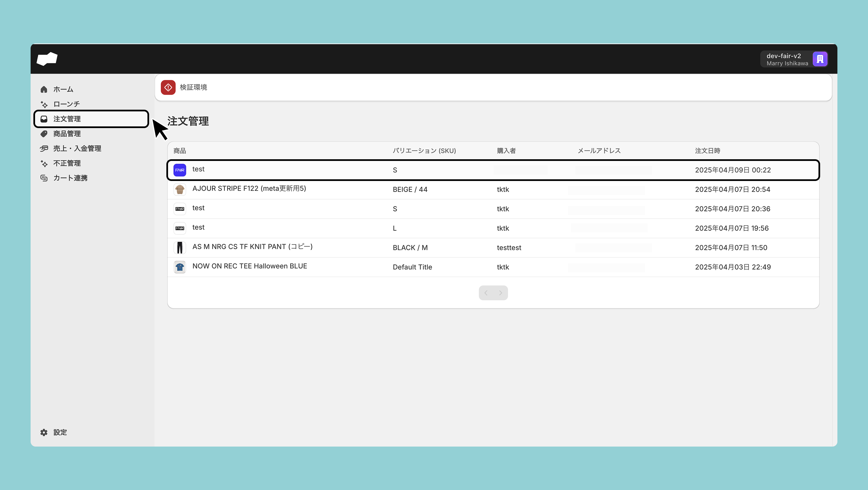Click the home icon in sidebar
This screenshot has width=868, height=490.
coord(44,89)
